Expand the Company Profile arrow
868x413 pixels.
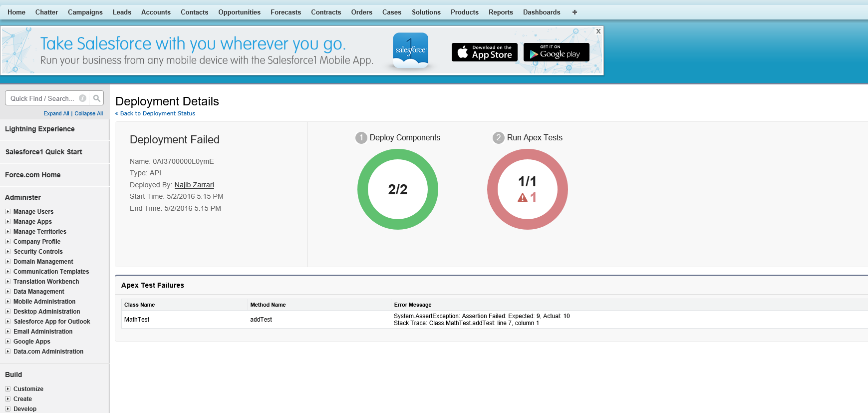coord(7,242)
